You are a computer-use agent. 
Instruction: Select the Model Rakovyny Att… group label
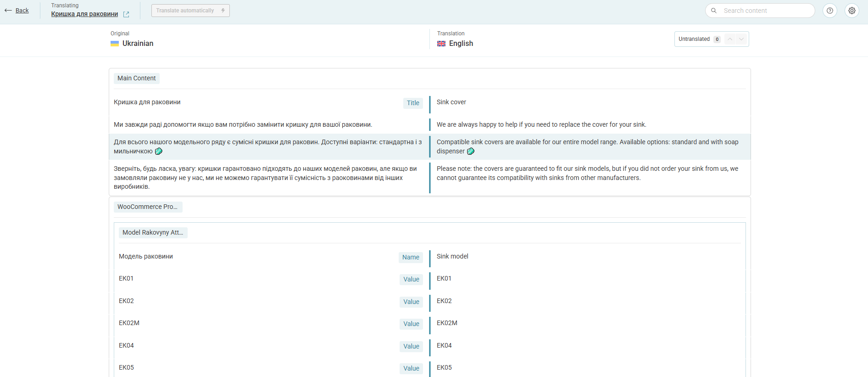pos(153,233)
